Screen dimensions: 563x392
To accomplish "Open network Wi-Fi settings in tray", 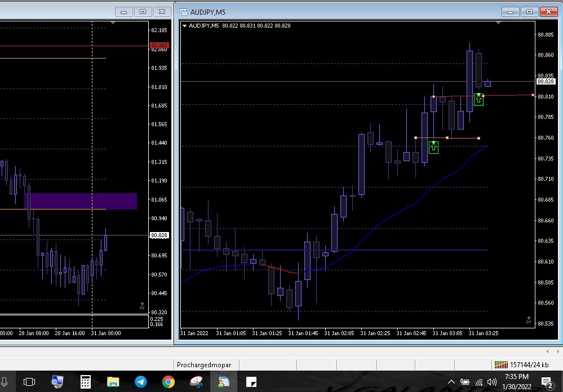I will pyautogui.click(x=478, y=382).
